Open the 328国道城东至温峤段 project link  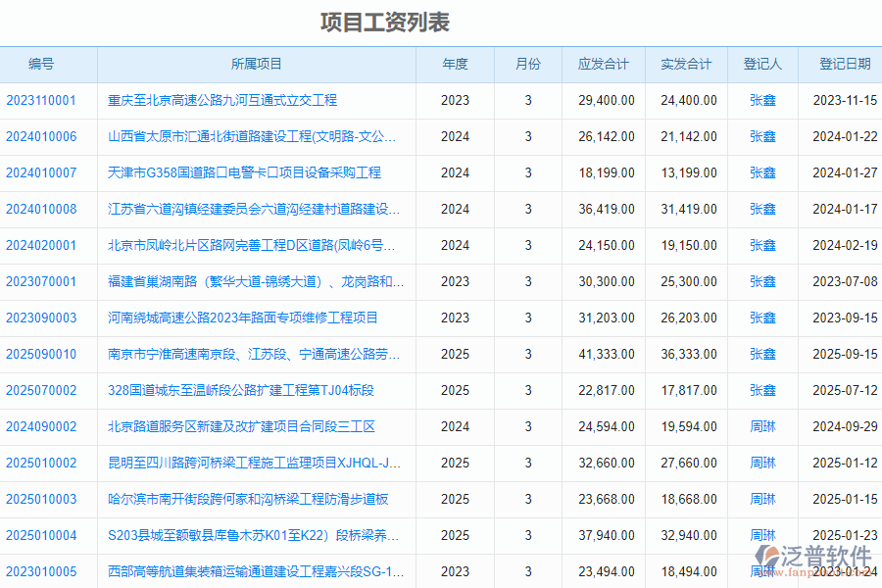(x=244, y=390)
